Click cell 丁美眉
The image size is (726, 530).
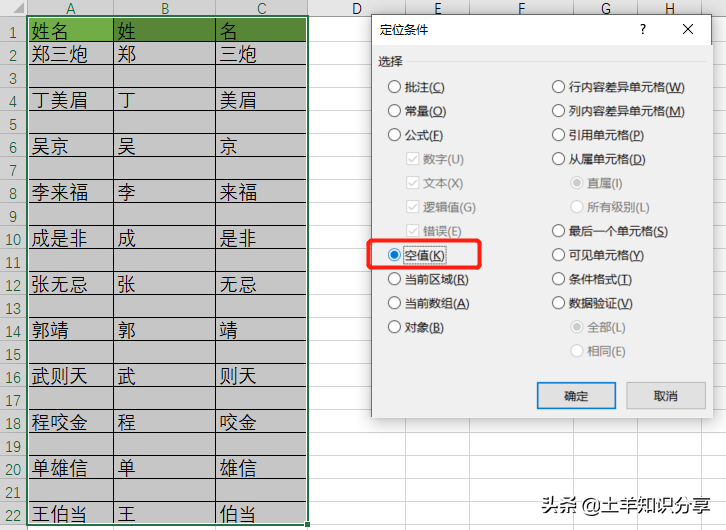coord(71,100)
